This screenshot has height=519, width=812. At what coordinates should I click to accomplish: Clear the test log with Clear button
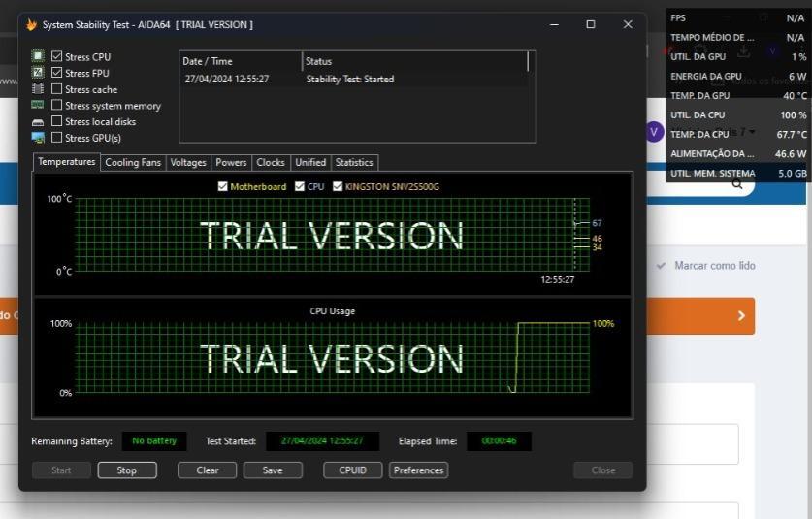[208, 470]
